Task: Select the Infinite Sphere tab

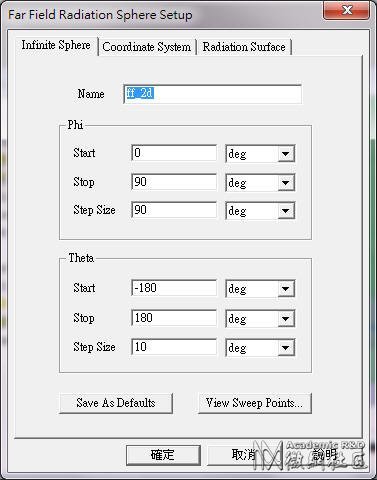Action: 56,45
